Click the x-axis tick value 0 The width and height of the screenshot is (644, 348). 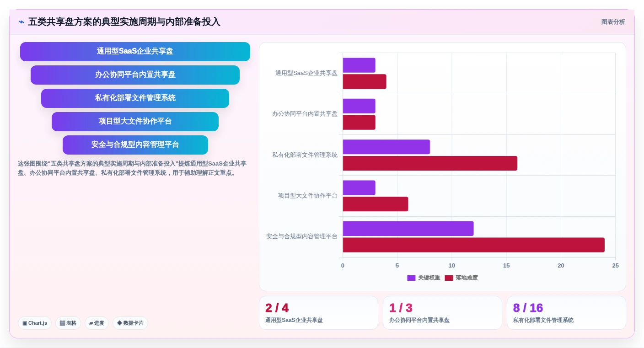click(x=343, y=266)
